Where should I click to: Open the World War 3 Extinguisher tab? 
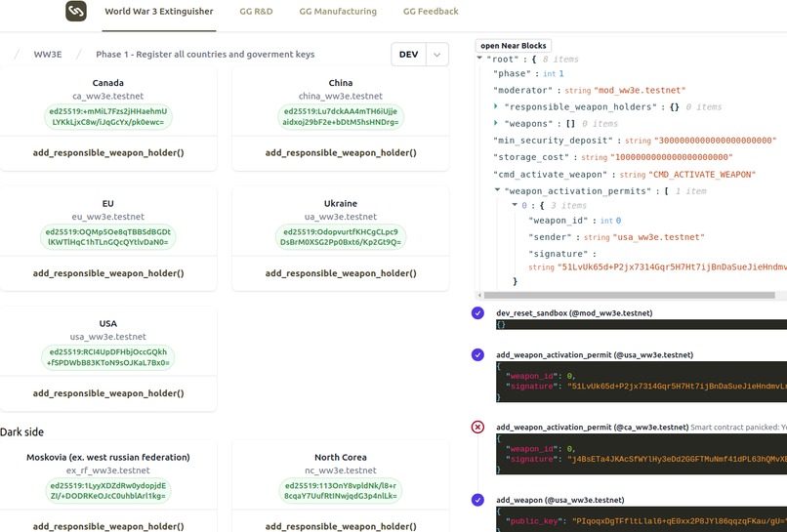point(158,11)
